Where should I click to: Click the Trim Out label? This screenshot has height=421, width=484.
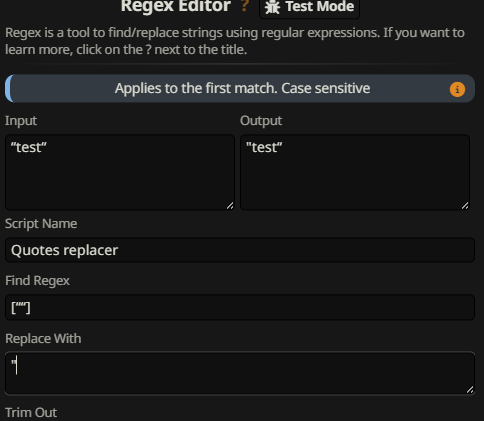[31, 413]
